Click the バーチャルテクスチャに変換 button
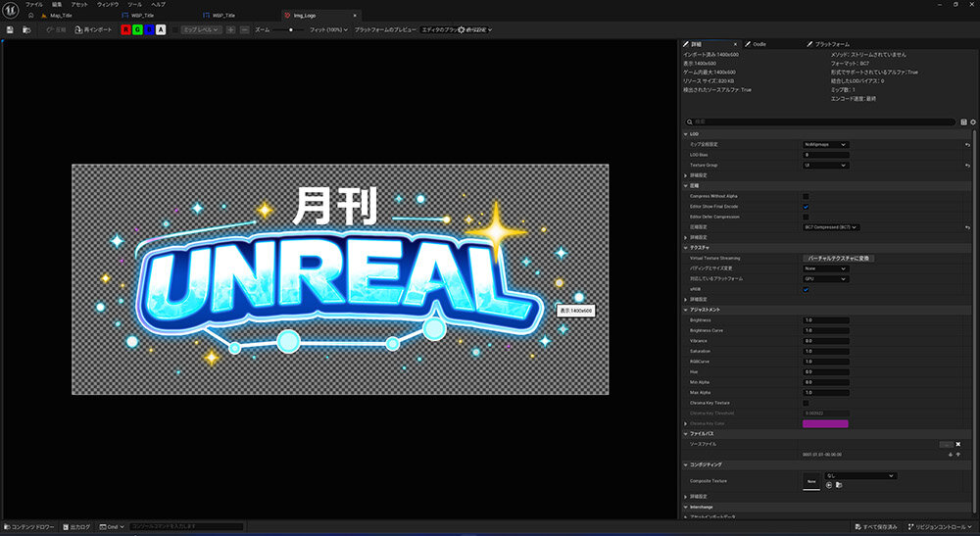980x536 pixels. click(839, 258)
